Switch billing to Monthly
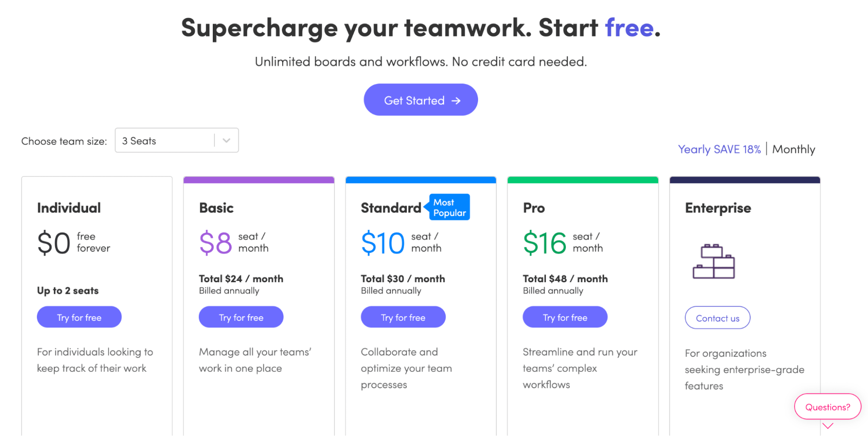The width and height of the screenshot is (868, 436). (794, 149)
